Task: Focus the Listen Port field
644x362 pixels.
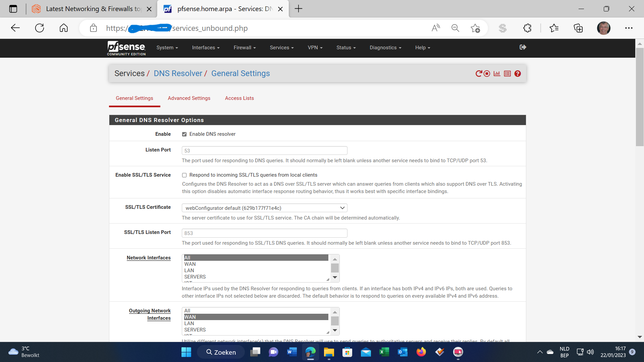Action: tap(264, 150)
